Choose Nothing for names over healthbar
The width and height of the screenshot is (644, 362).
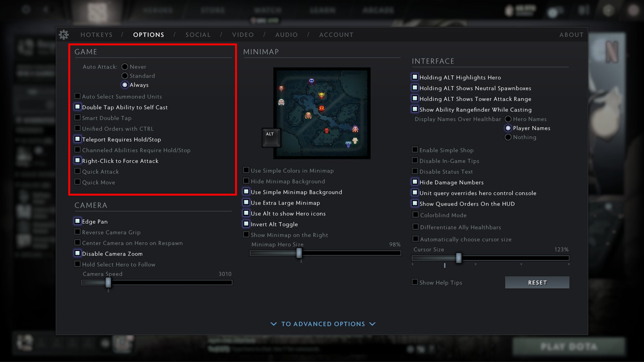tap(508, 137)
